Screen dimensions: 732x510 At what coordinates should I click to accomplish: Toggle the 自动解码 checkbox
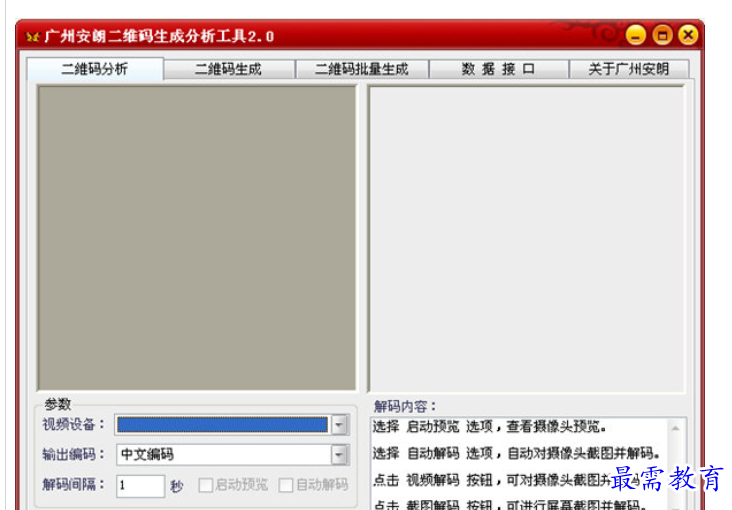pyautogui.click(x=286, y=485)
